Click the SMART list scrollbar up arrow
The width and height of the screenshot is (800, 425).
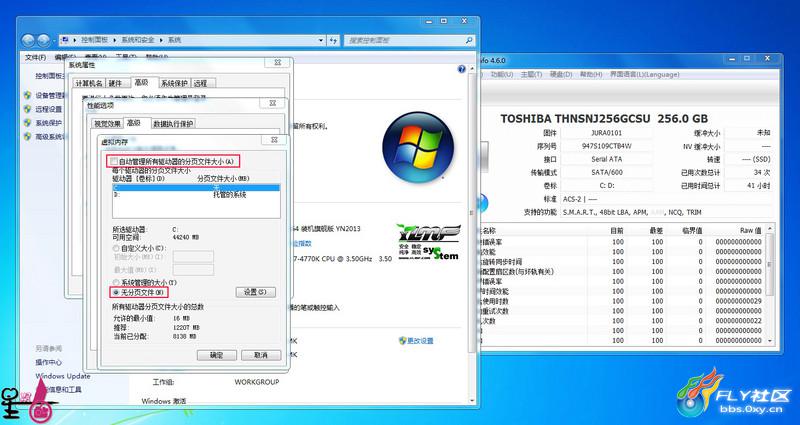click(769, 229)
